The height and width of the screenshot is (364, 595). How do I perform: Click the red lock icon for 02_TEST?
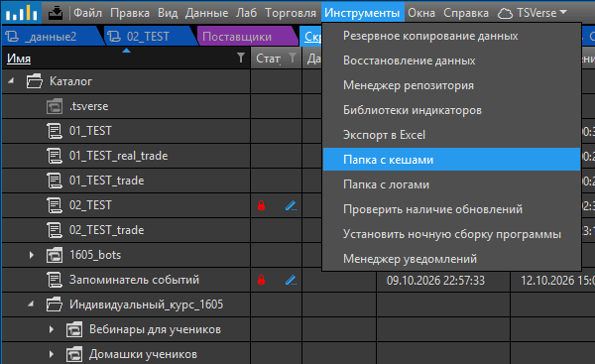coord(261,205)
